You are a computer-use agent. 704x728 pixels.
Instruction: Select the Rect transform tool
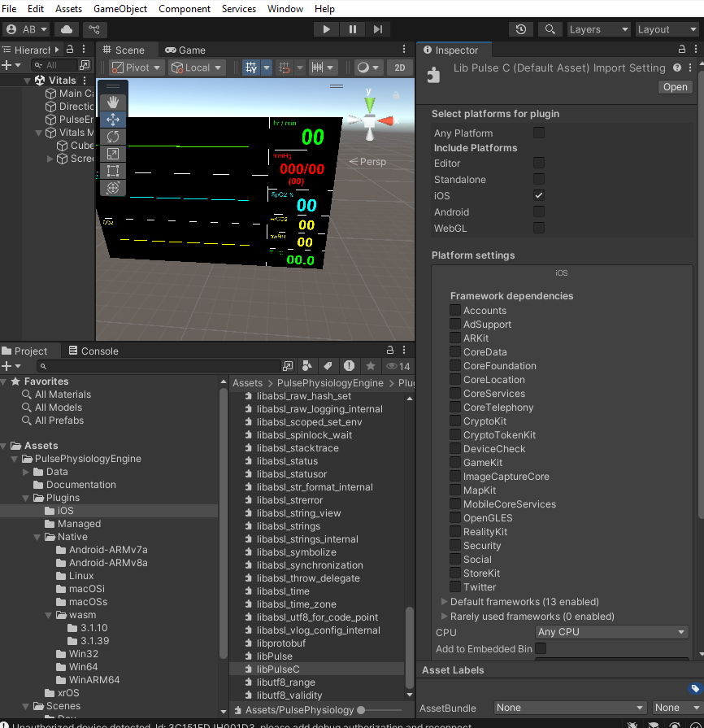pos(113,171)
